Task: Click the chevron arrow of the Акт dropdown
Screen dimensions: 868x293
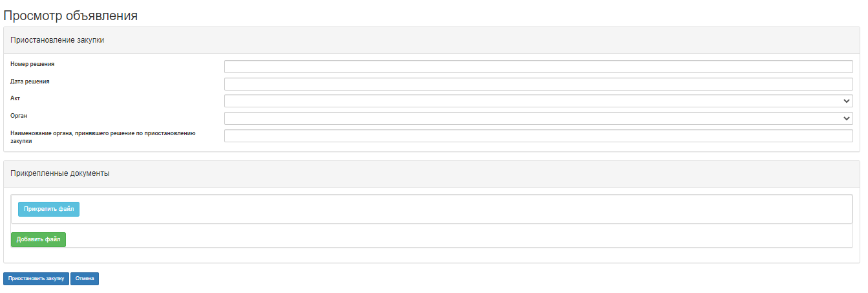Action: point(846,101)
